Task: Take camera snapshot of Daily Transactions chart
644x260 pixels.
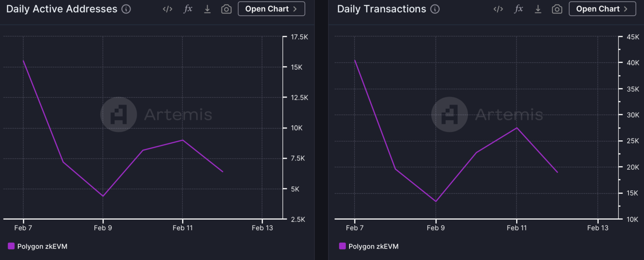Action: click(x=557, y=9)
